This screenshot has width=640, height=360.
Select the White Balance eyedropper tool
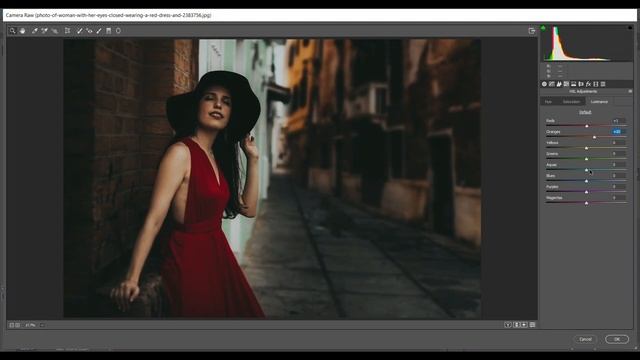pos(35,31)
